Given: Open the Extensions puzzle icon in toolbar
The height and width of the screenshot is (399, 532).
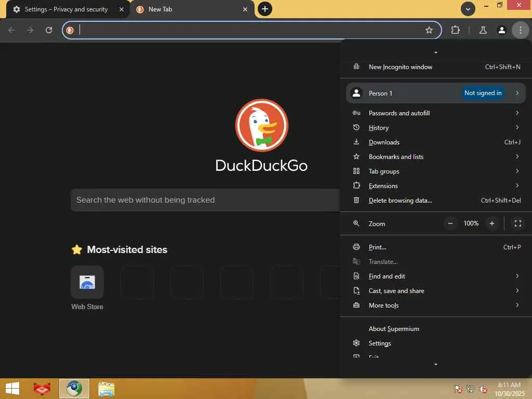Looking at the screenshot, I should pos(455,30).
